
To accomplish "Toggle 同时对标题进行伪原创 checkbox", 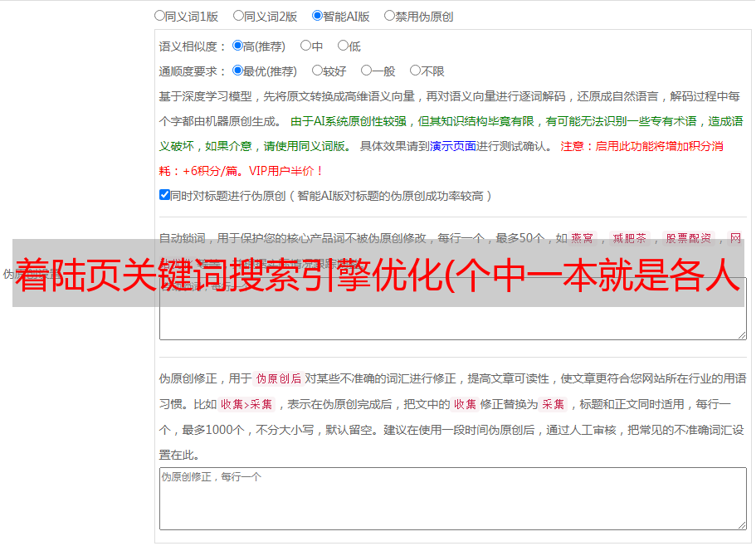I will 164,195.
